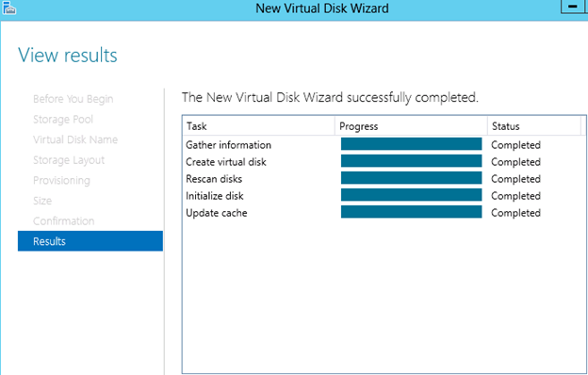Select the Results step in sidebar
The height and width of the screenshot is (375, 588).
pyautogui.click(x=90, y=241)
